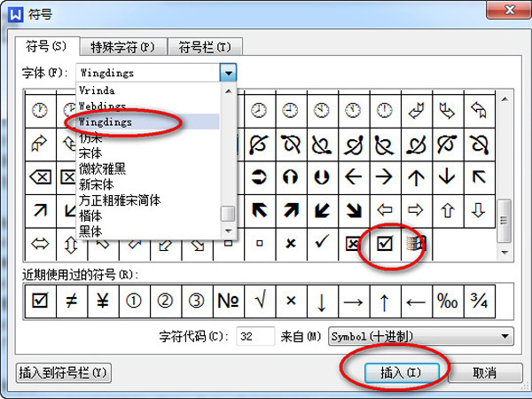Select the bold down-right diagonal arrow
Image resolution: width=532 pixels, height=399 pixels.
pyautogui.click(x=353, y=210)
